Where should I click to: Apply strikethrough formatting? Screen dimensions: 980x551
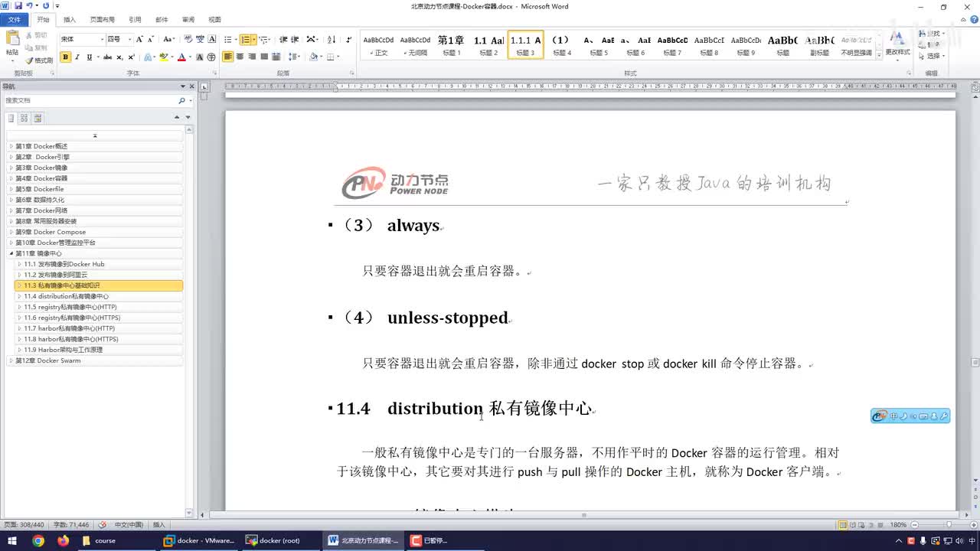pyautogui.click(x=107, y=57)
